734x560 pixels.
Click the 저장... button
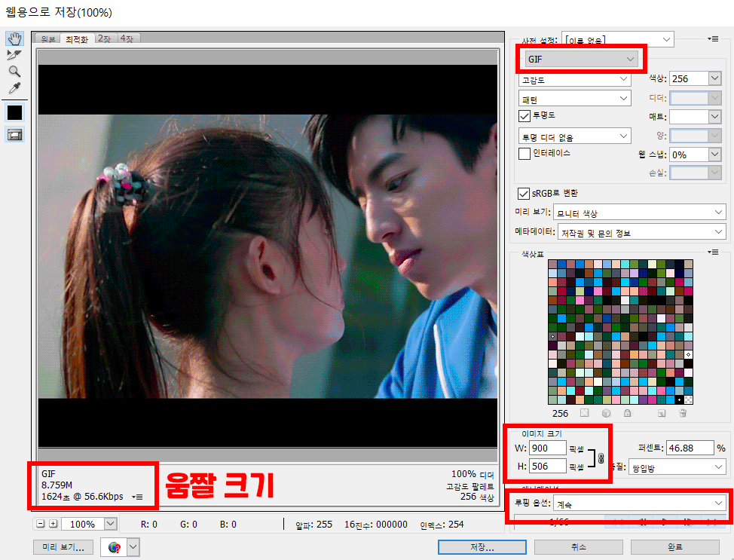pos(482,547)
